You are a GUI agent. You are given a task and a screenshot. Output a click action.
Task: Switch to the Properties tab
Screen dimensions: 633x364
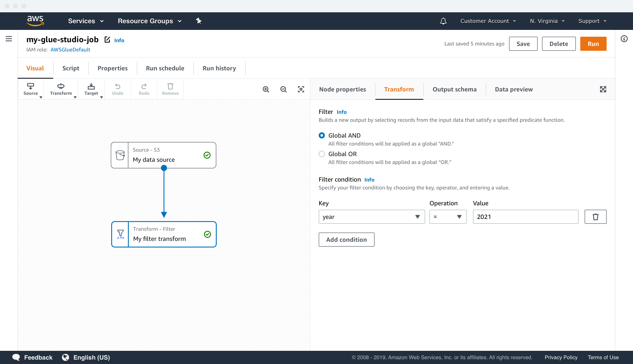click(113, 68)
